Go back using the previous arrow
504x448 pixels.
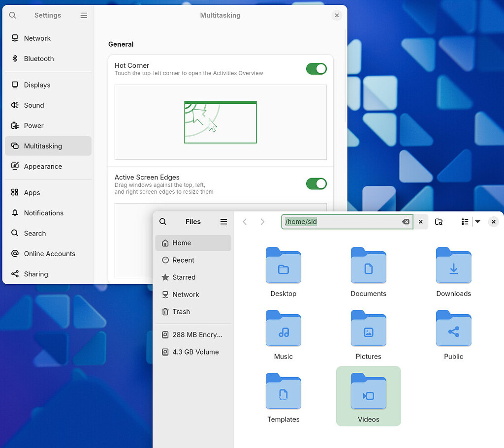tap(245, 221)
